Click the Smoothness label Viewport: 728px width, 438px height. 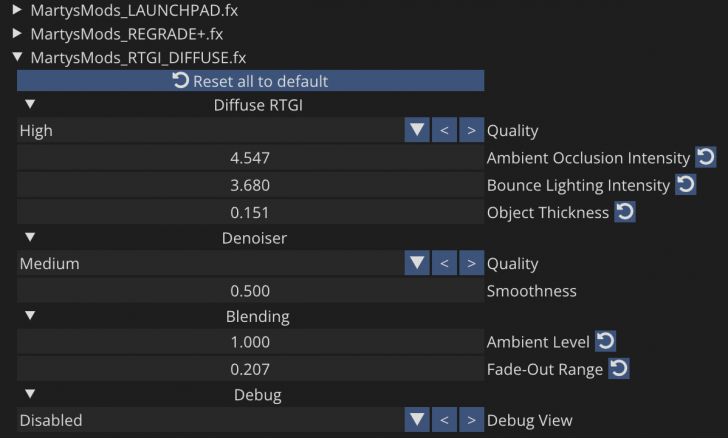[532, 291]
